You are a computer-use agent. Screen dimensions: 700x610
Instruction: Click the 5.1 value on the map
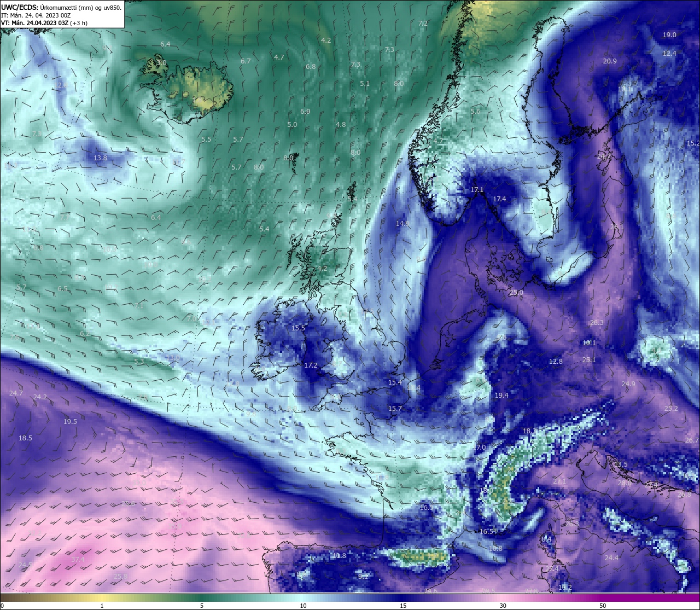click(365, 84)
